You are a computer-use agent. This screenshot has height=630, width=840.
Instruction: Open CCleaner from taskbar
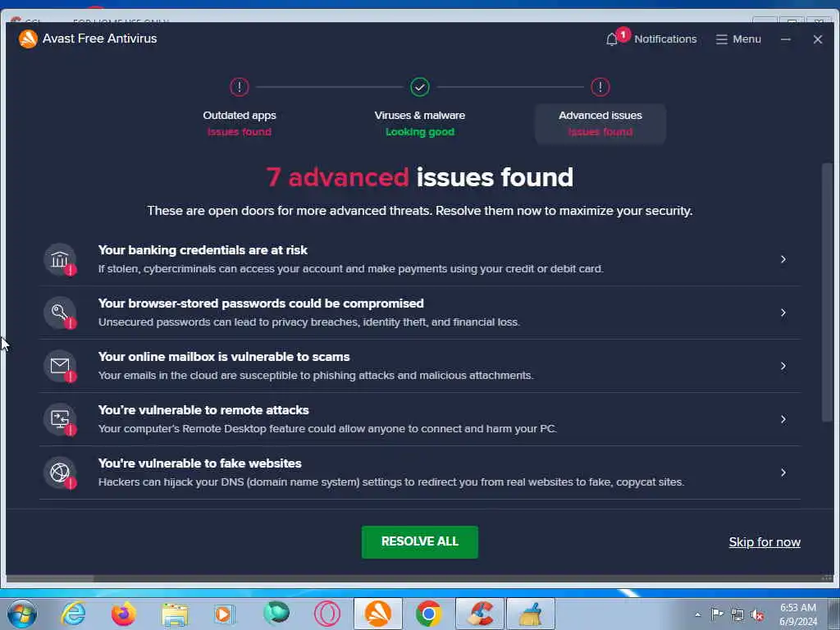(x=479, y=614)
